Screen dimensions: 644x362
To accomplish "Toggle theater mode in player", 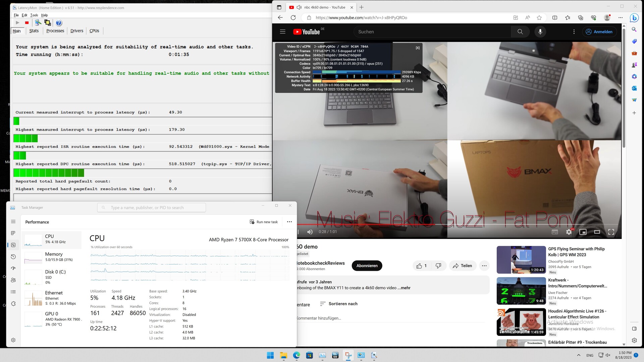I will click(597, 232).
